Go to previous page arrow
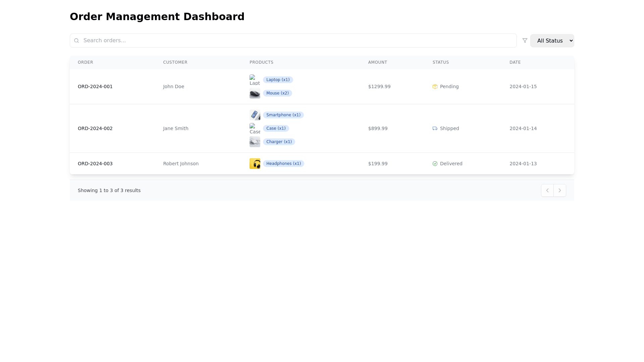Viewport: 644px width, 362px height. [547, 190]
